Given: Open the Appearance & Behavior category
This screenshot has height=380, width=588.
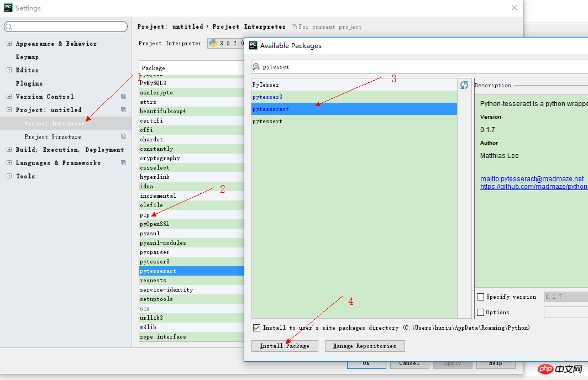Looking at the screenshot, I should tap(56, 44).
